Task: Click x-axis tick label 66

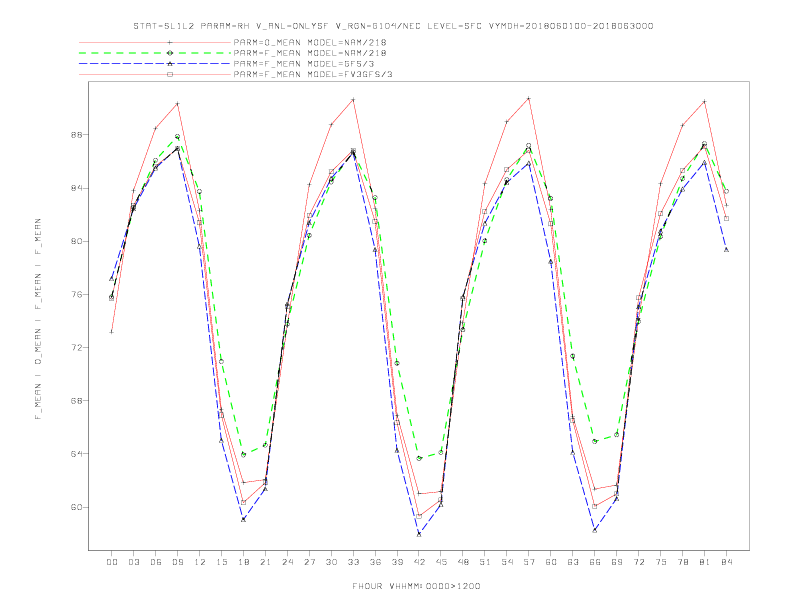Action: (x=595, y=562)
